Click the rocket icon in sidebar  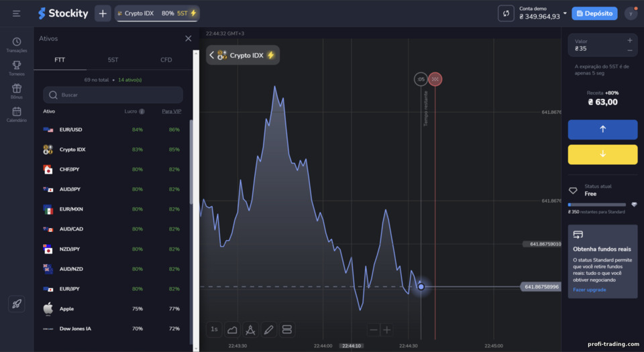click(16, 304)
